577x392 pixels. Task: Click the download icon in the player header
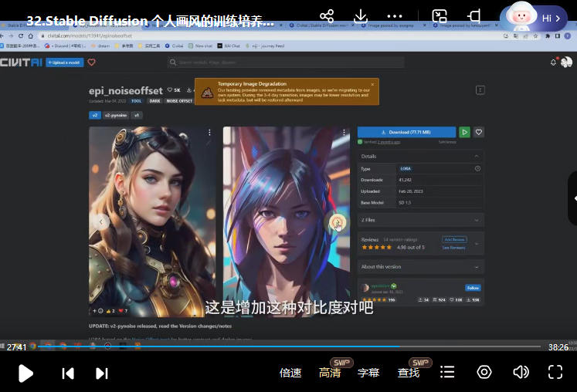361,16
